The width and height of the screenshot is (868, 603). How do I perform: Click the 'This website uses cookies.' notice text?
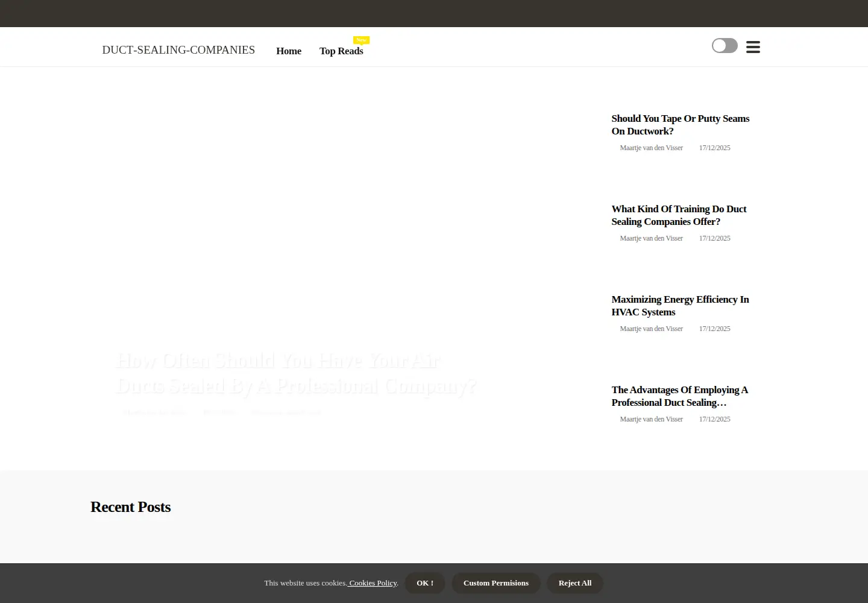(306, 583)
